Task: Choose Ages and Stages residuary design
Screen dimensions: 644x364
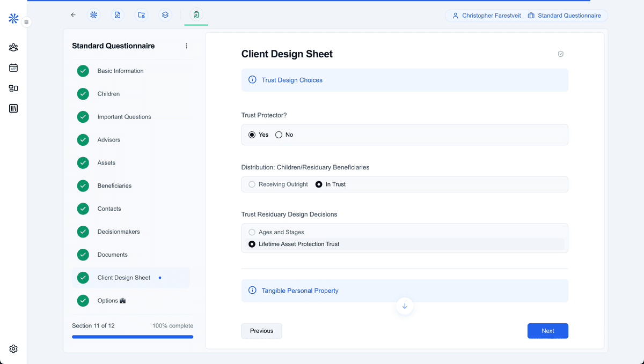Action: (x=252, y=232)
